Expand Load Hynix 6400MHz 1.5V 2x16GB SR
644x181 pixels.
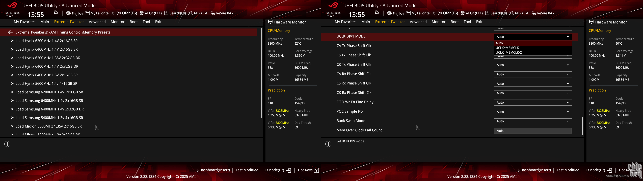point(46,75)
